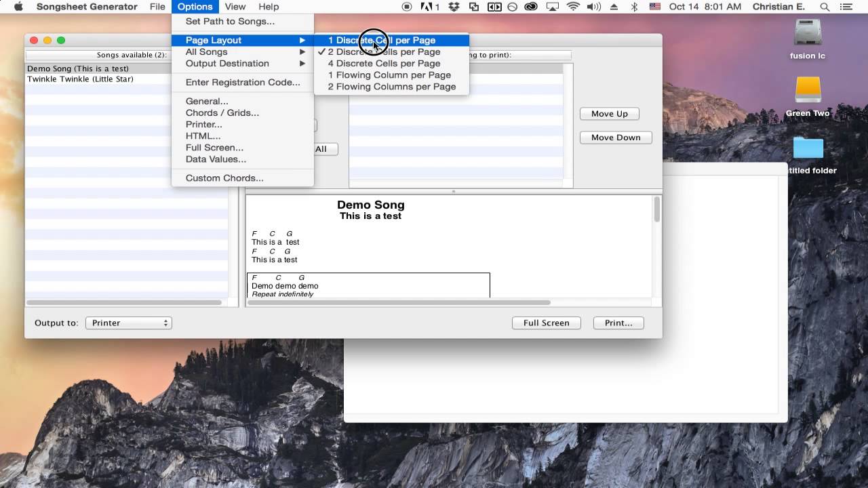This screenshot has height=488, width=868.
Task: Click the preview vertical scrollbar
Action: (x=657, y=209)
